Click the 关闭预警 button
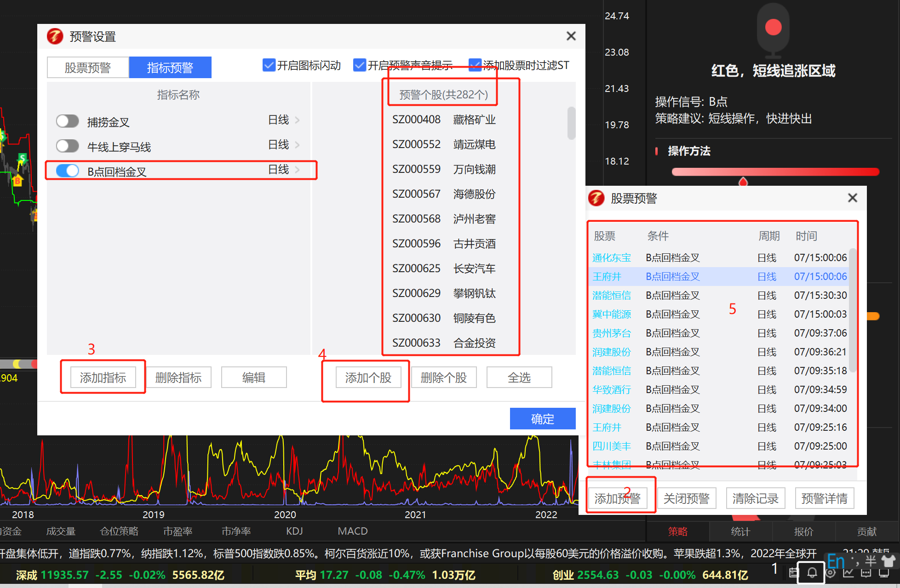The image size is (900, 588). pos(687,498)
